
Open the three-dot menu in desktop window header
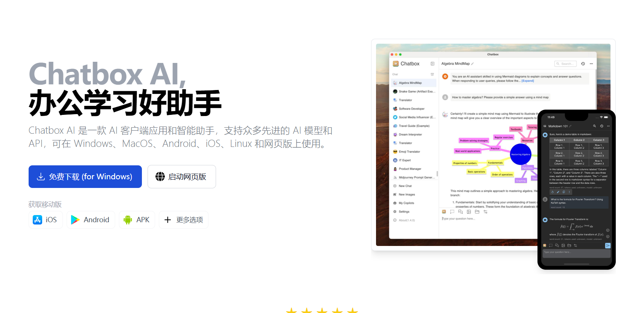(x=591, y=64)
